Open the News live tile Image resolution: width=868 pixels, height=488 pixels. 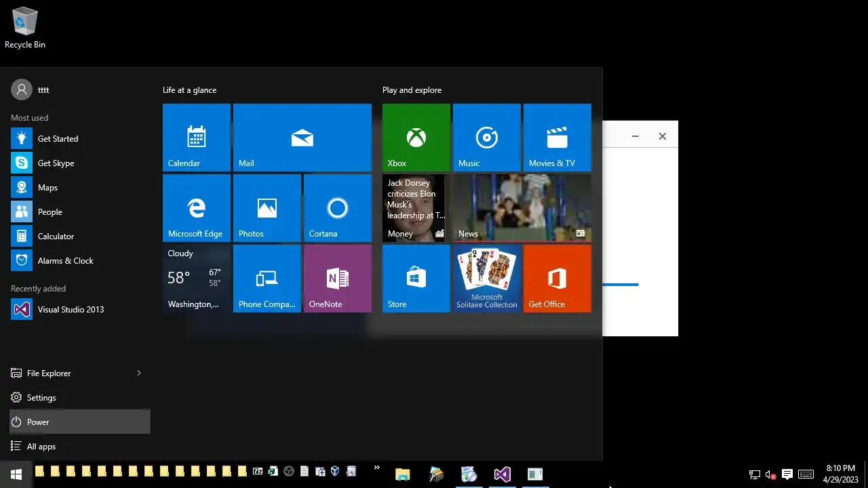tap(522, 208)
